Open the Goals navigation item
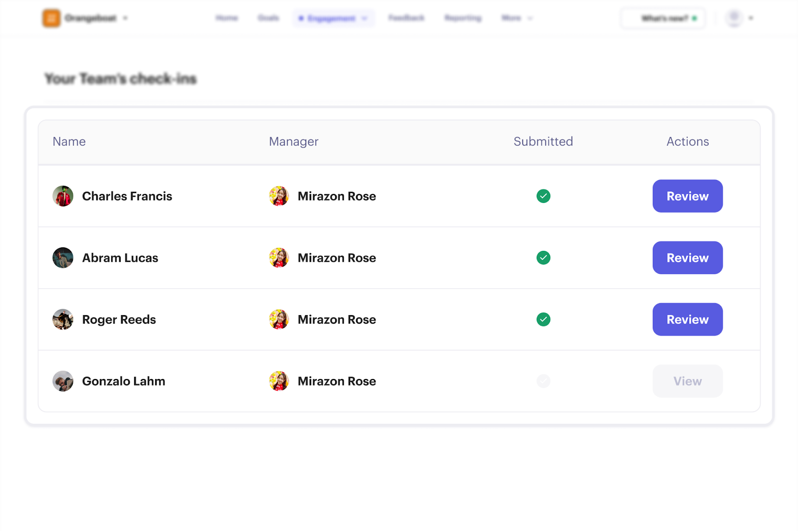Viewport: 798px width, 532px height. click(x=268, y=18)
